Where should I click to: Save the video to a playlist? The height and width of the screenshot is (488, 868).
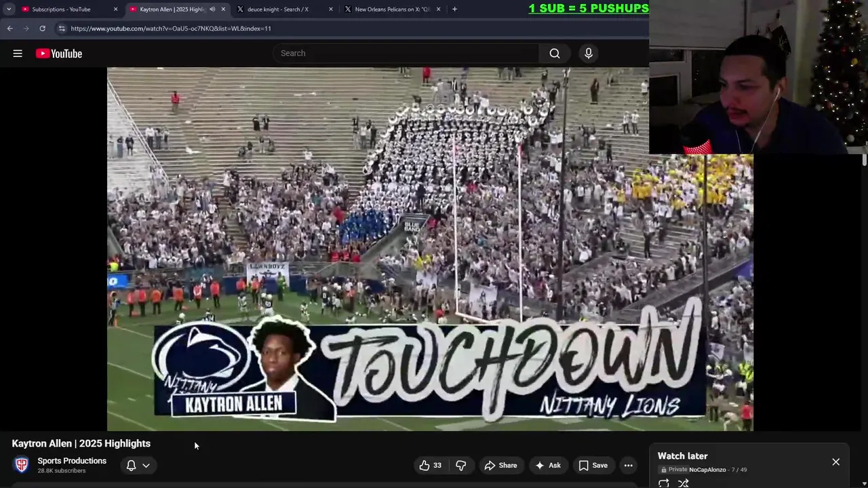(593, 465)
